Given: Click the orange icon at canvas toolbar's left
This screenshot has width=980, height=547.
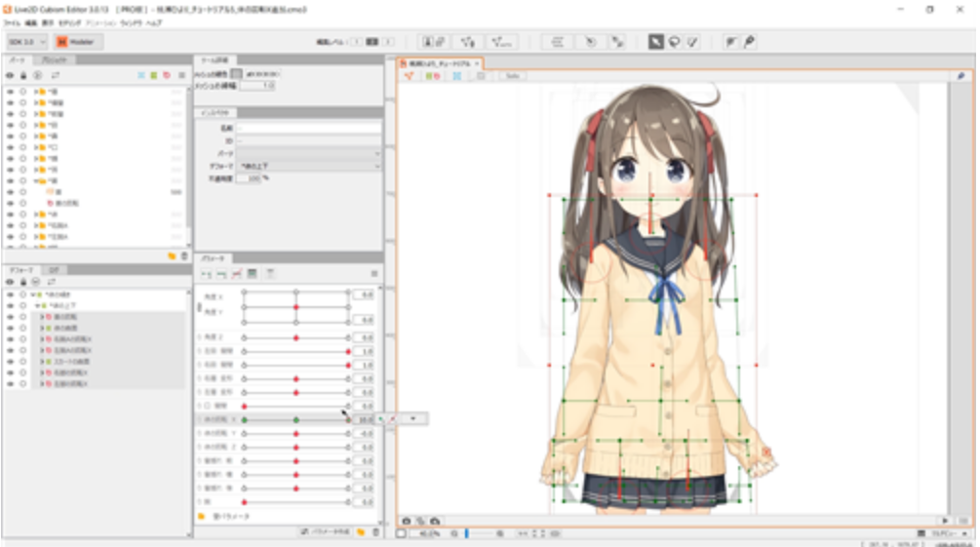Looking at the screenshot, I should [x=409, y=76].
